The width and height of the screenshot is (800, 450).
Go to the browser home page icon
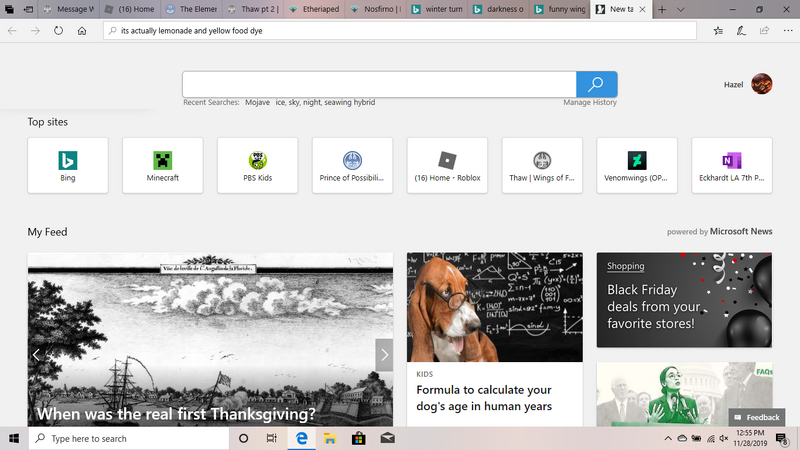point(82,30)
